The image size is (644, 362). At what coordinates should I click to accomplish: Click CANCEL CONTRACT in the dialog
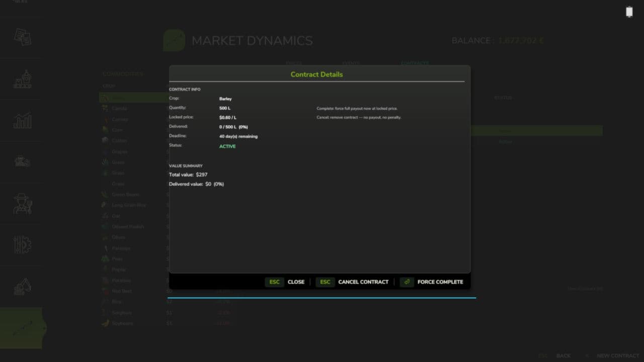[x=363, y=282]
